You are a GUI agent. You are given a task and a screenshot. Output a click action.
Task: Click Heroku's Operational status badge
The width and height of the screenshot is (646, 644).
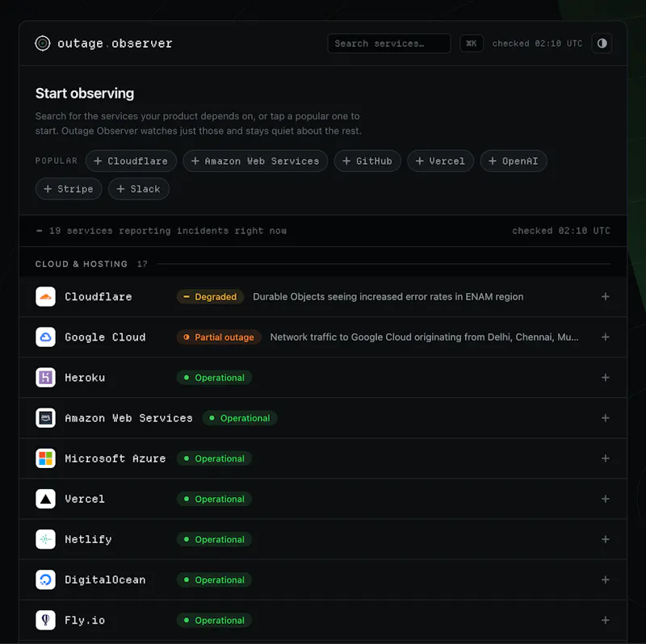[x=214, y=377]
